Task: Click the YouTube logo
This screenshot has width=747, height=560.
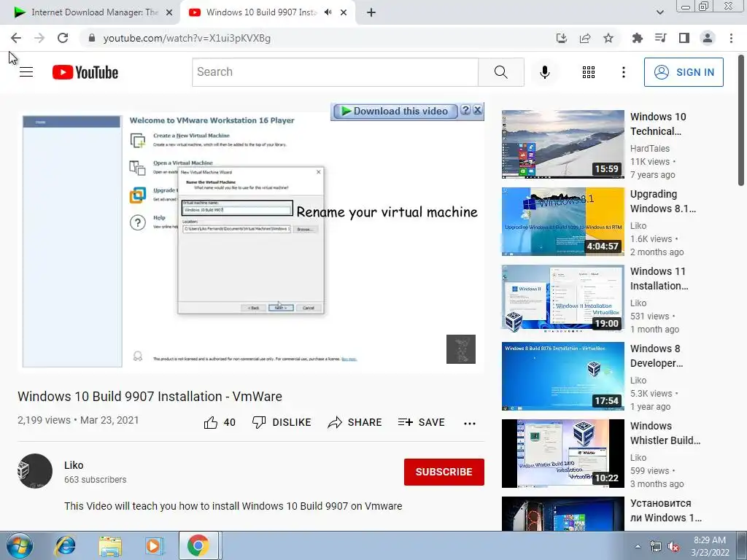Action: click(x=85, y=72)
